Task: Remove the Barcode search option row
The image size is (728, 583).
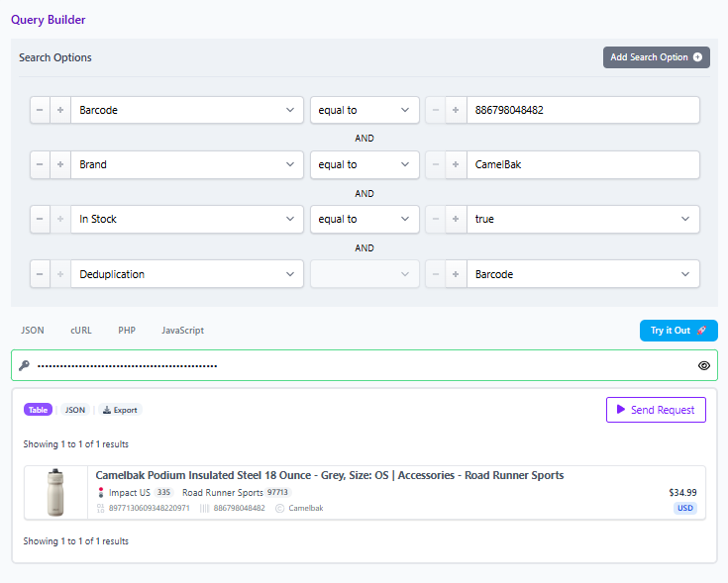Action: click(40, 110)
